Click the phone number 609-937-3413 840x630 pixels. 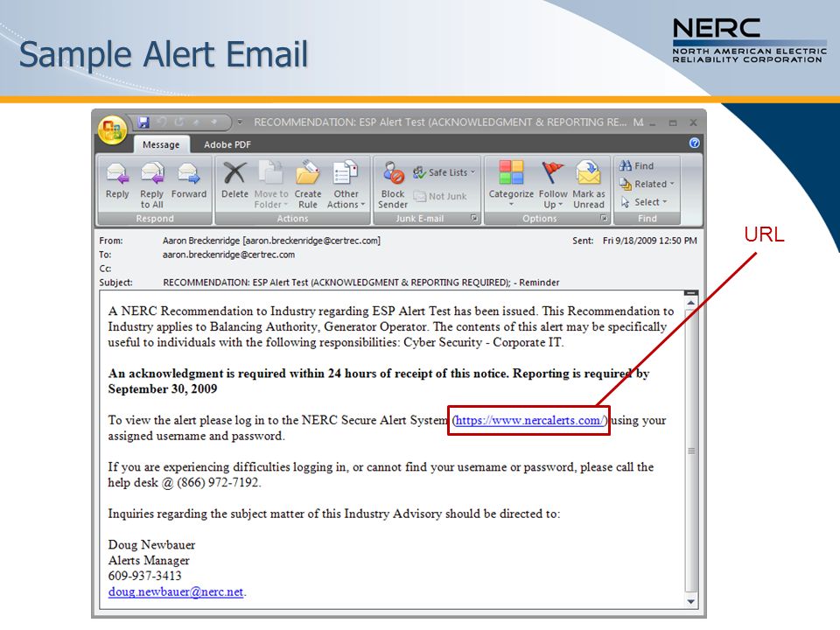(144, 576)
